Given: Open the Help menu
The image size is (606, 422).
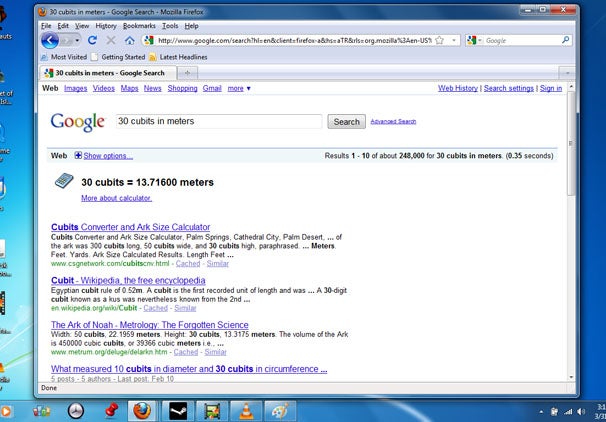Looking at the screenshot, I should tap(191, 26).
